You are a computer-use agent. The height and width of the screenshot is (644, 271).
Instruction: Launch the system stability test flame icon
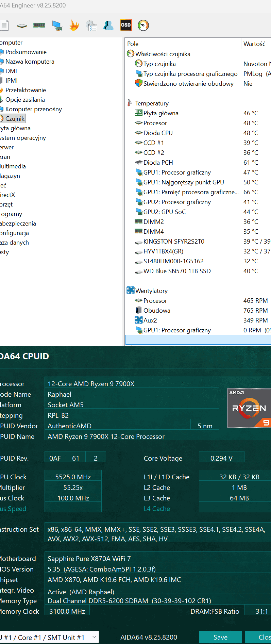pyautogui.click(x=74, y=26)
